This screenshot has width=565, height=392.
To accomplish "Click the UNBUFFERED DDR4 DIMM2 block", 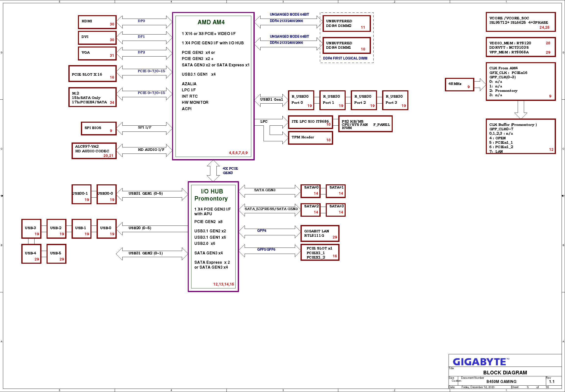I will 346,24.
